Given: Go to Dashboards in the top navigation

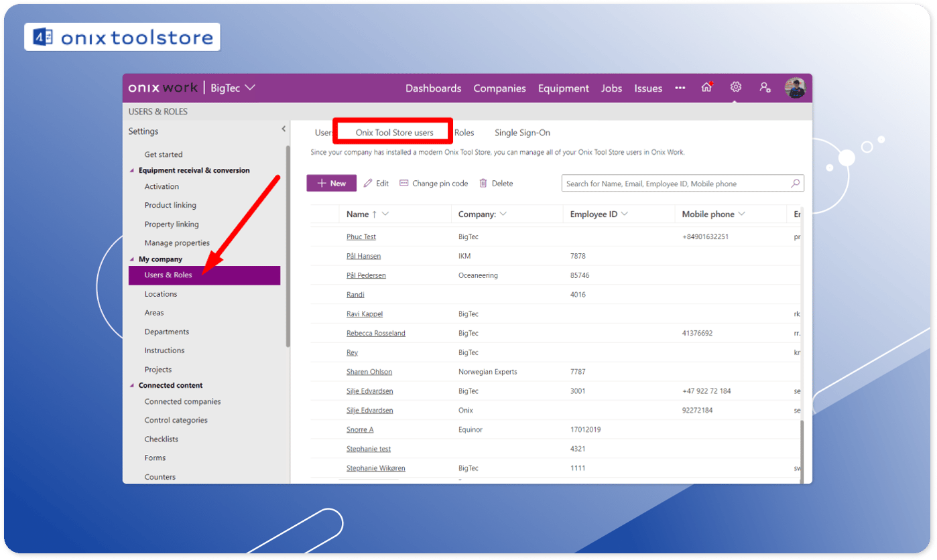Looking at the screenshot, I should [434, 88].
